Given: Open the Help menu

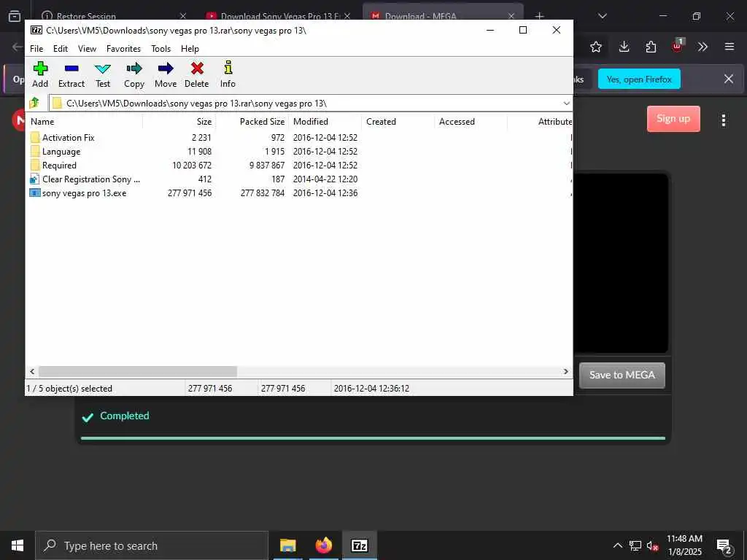Looking at the screenshot, I should point(190,49).
